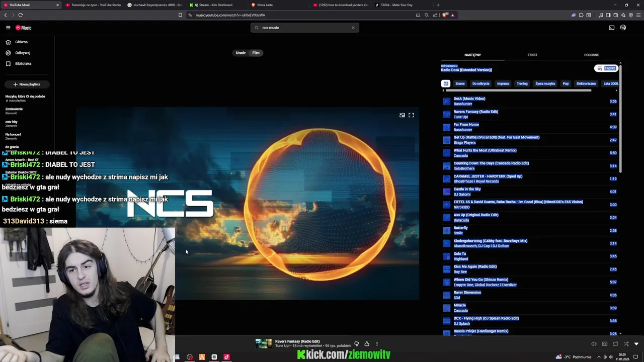Select the Żywa muzyka filter chip
Viewport: 644px width, 362px height.
545,83
